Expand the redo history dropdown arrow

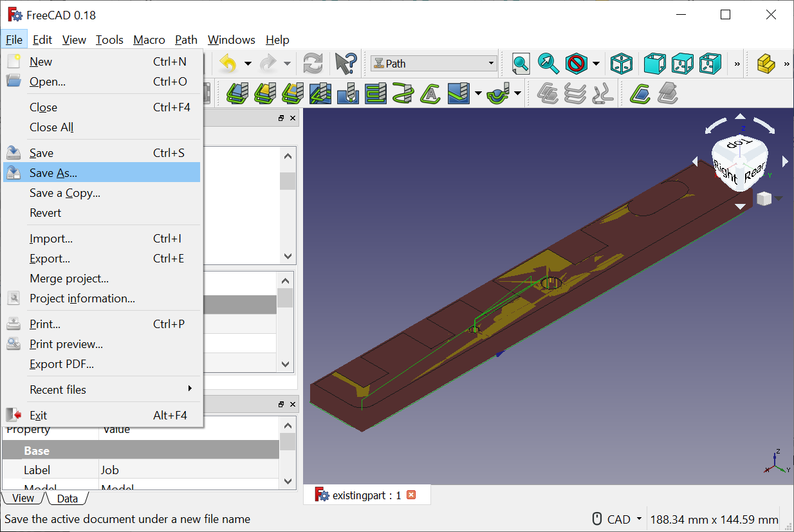(287, 64)
